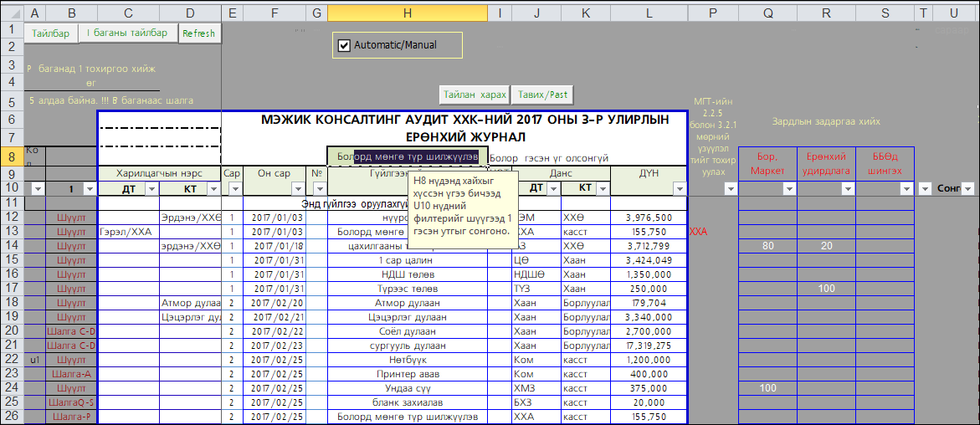Select row 14 header
The height and width of the screenshot is (425, 980).
(x=11, y=245)
